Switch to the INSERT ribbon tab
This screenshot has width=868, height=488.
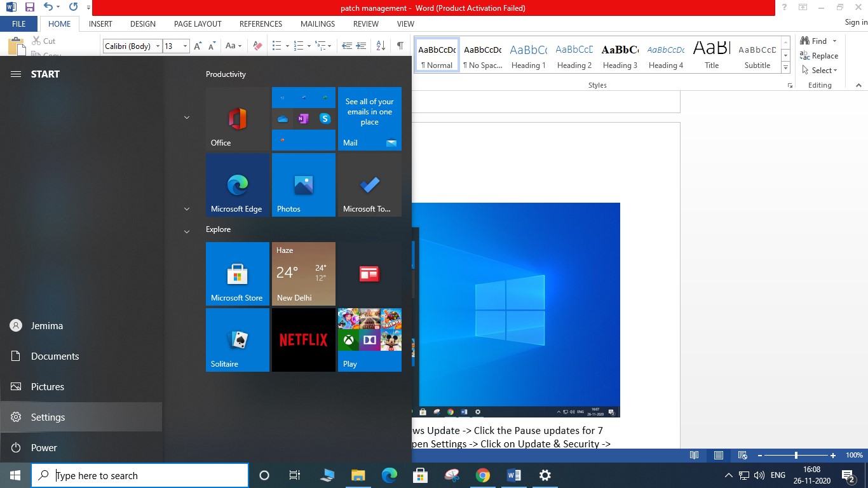[100, 24]
